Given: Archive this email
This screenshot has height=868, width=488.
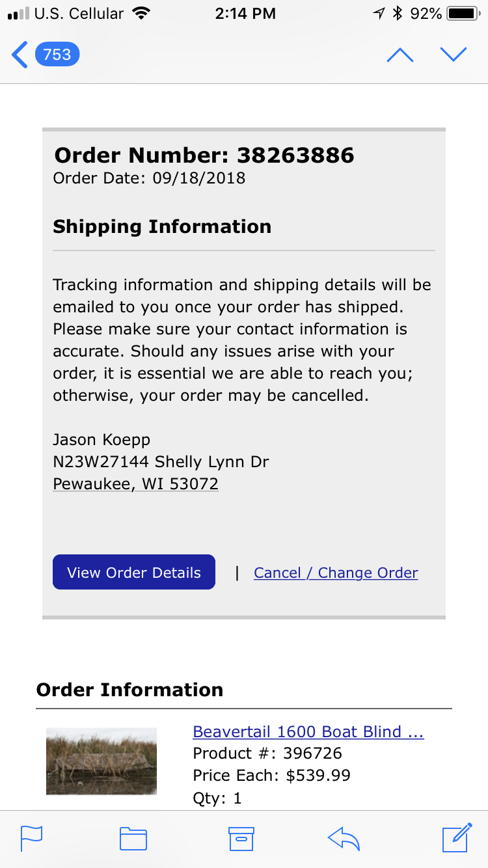Looking at the screenshot, I should pyautogui.click(x=241, y=839).
